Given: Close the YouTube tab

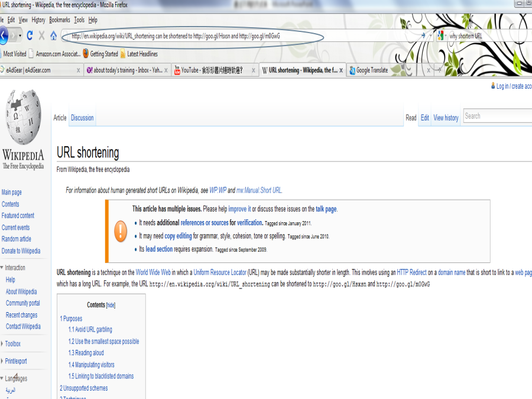Looking at the screenshot, I should [254, 70].
